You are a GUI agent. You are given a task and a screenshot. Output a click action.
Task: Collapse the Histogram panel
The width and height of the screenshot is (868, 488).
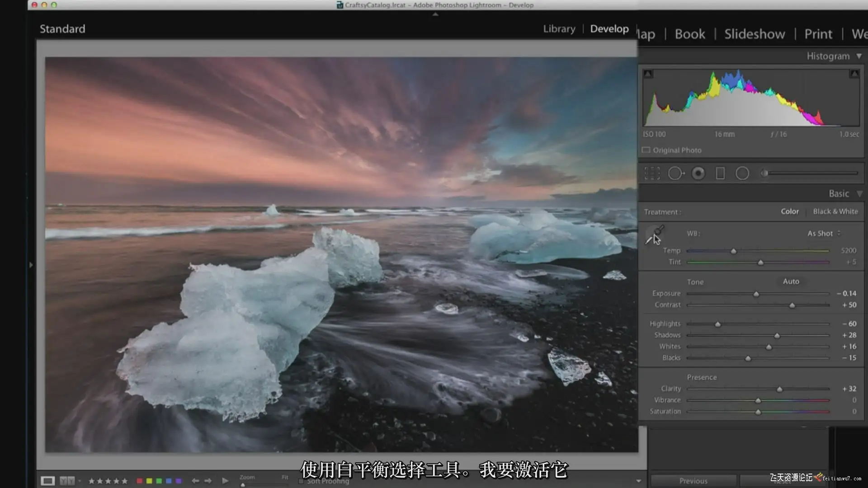859,56
